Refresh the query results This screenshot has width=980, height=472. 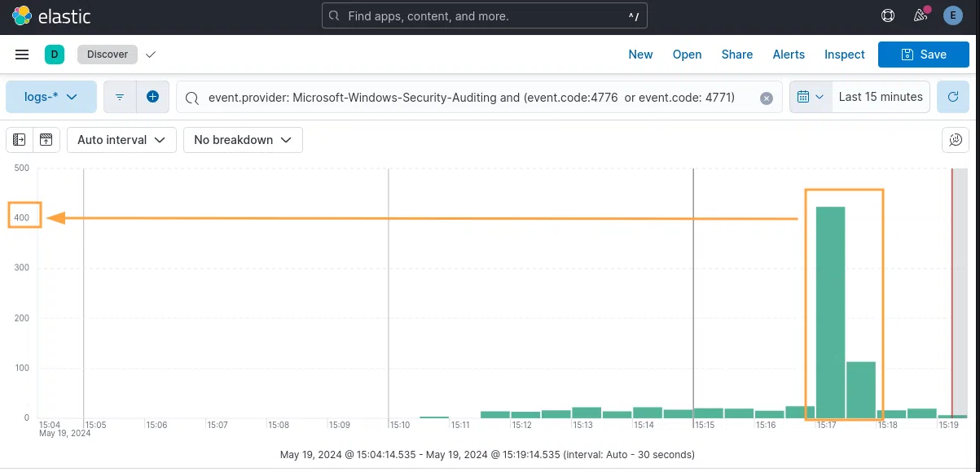click(x=952, y=97)
